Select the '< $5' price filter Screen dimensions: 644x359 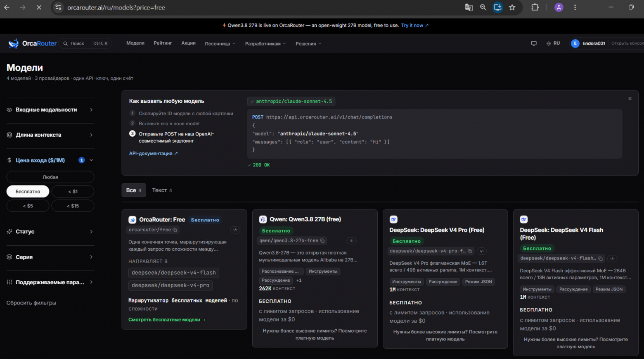coord(28,206)
